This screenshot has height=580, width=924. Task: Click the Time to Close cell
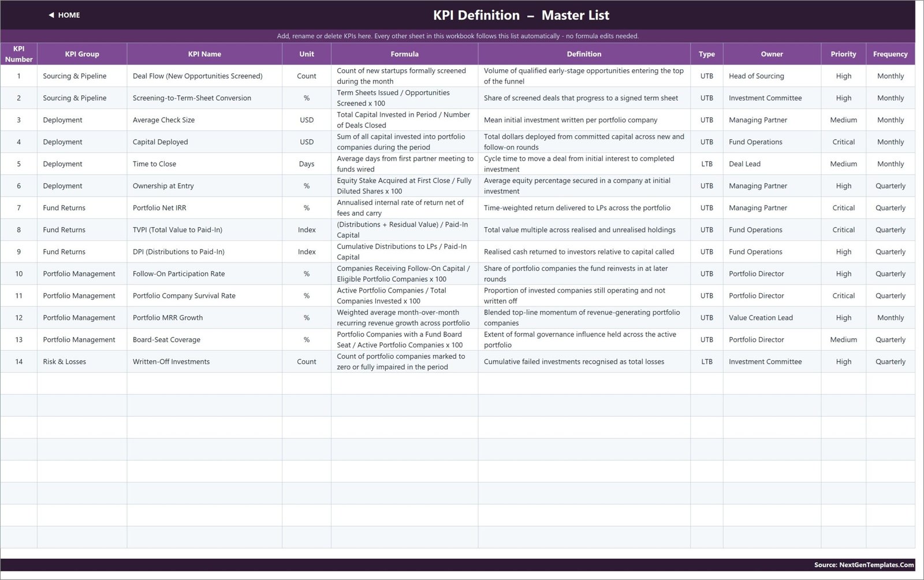[x=204, y=164]
